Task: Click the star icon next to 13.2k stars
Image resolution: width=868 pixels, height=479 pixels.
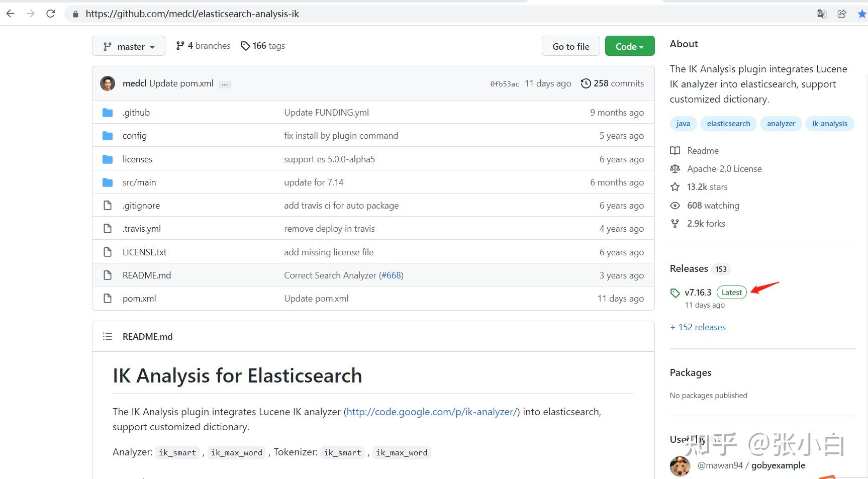Action: tap(675, 186)
